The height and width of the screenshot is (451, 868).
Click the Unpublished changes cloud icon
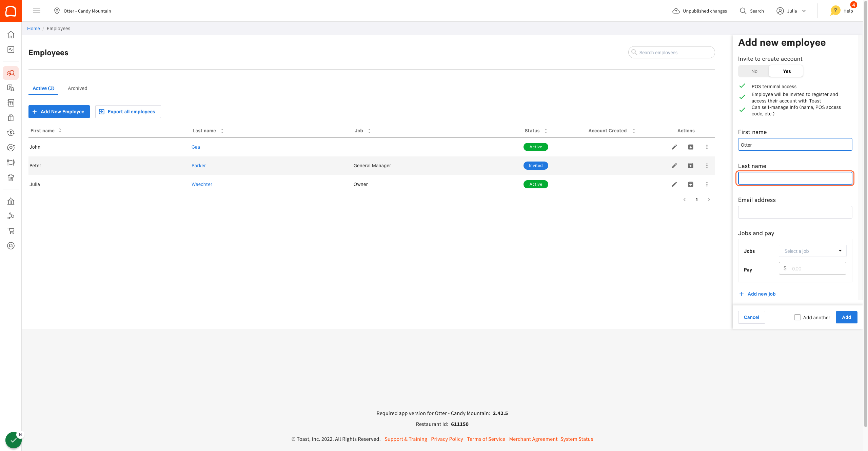676,11
